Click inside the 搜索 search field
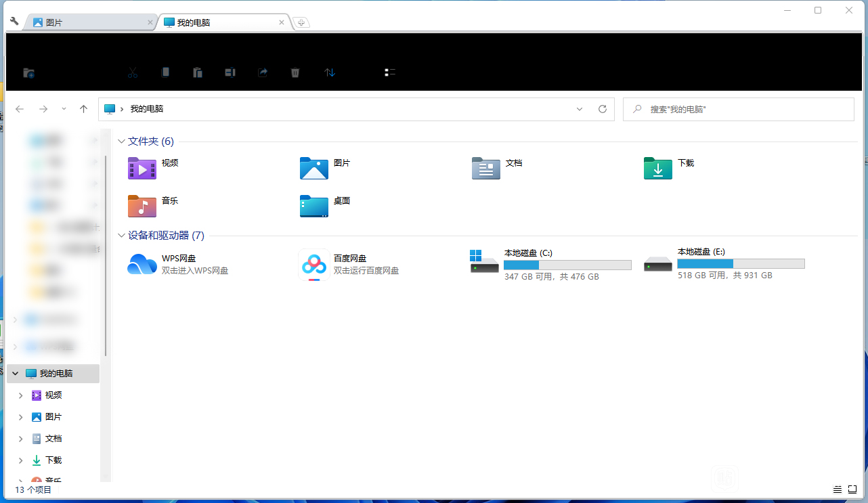Viewport: 868px width, 503px height. click(738, 109)
